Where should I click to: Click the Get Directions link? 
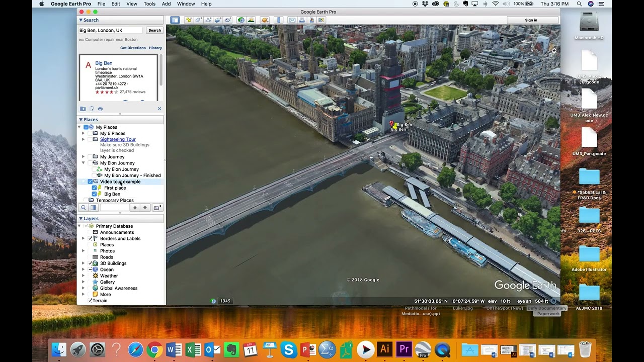(133, 48)
